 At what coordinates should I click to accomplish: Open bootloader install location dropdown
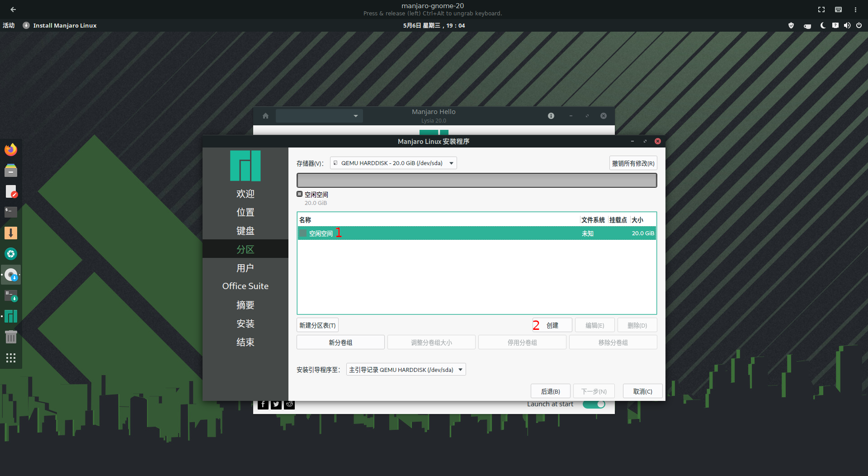tap(406, 370)
